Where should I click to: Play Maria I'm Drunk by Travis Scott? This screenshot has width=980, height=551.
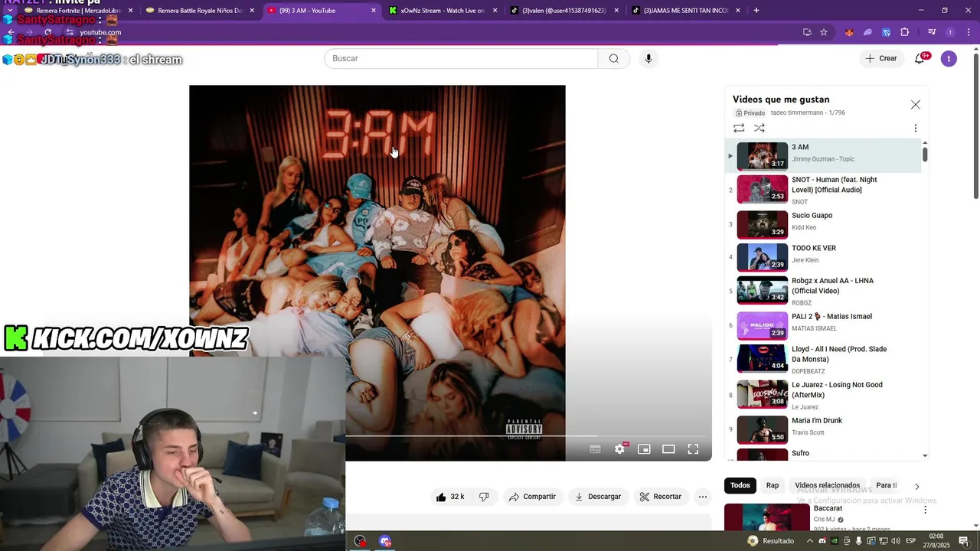823,429
